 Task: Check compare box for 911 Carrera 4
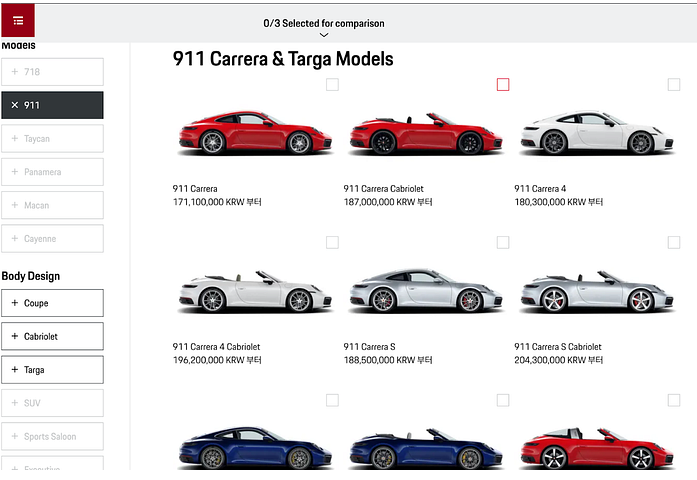click(x=674, y=84)
